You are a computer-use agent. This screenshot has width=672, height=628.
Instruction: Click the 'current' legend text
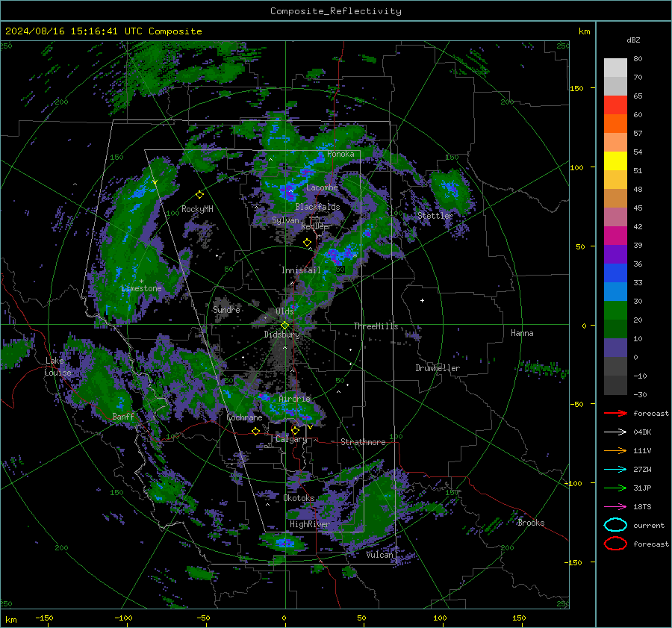tap(649, 525)
